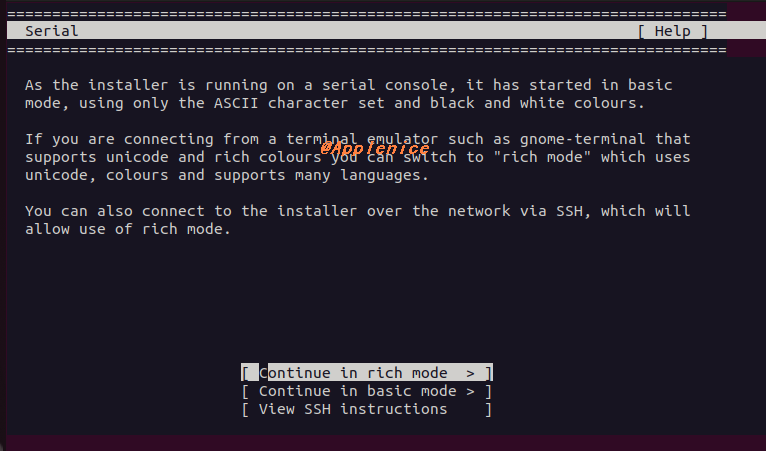
Task: Click the quoted "rich mode" phrase
Action: pyautogui.click(x=547, y=157)
